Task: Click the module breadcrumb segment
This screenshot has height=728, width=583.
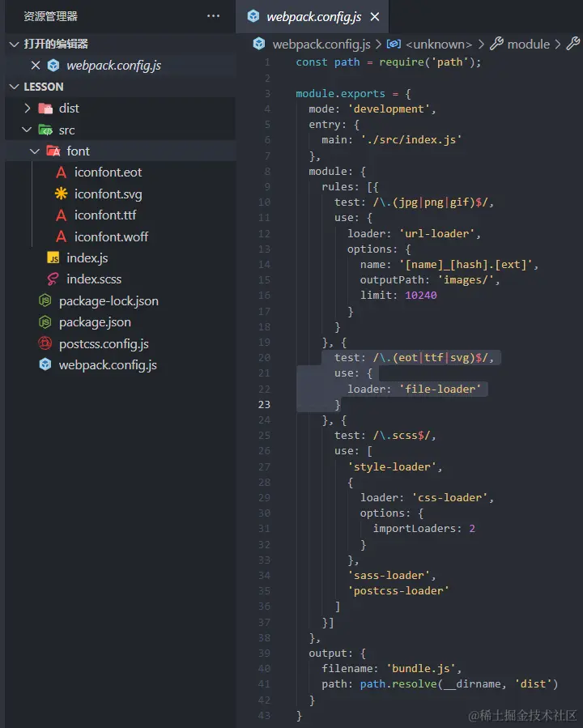Action: (x=528, y=45)
